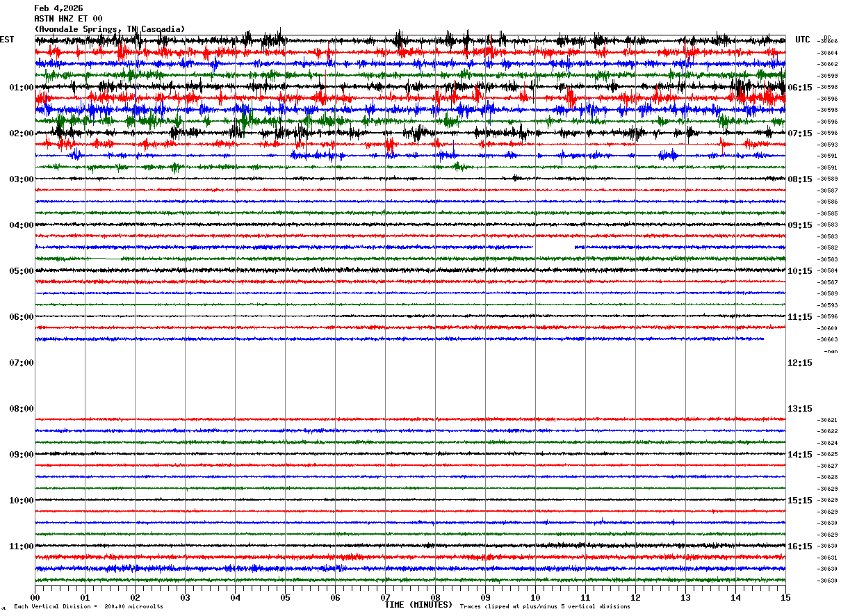Click the '12' minute axis label
The height and width of the screenshot is (616, 841).
tap(635, 598)
